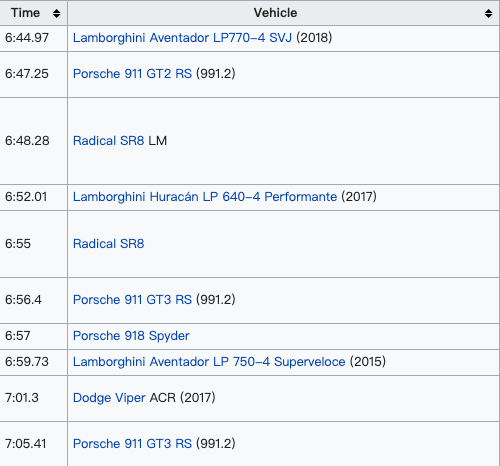This screenshot has height=466, width=500.
Task: Open Porsche 911 GT3 RS link at 6:56.4
Action: click(132, 300)
